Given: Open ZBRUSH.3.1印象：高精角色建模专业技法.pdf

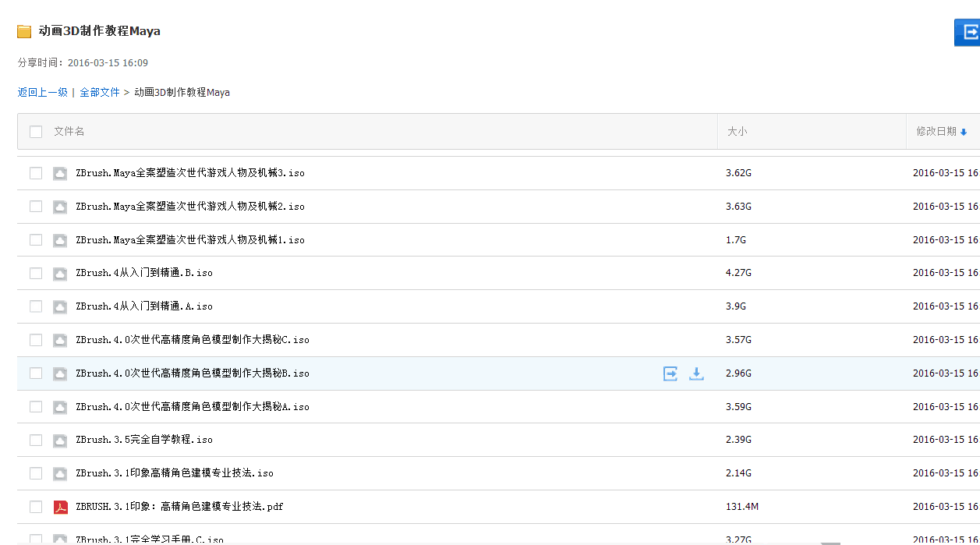Looking at the screenshot, I should (x=179, y=507).
